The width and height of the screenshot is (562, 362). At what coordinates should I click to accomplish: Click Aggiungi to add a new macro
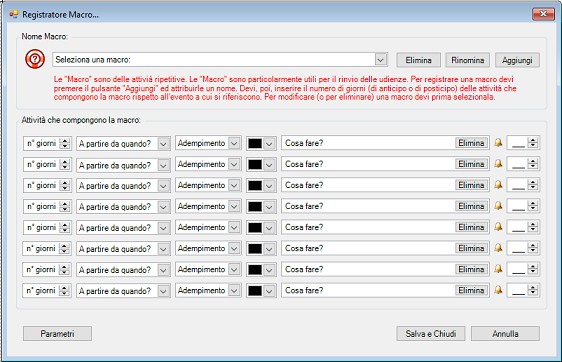[517, 60]
